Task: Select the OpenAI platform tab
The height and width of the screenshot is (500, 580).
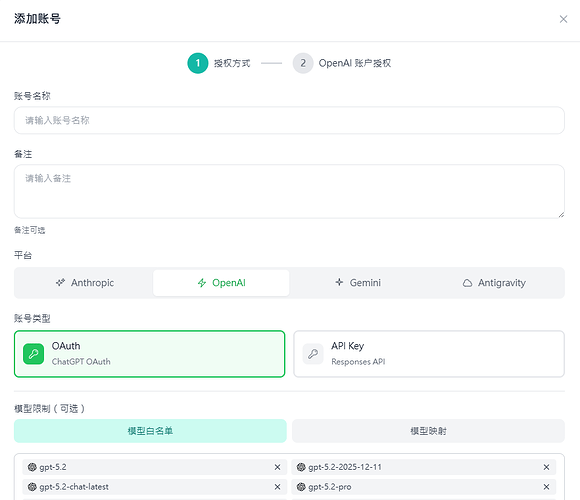Action: (221, 283)
